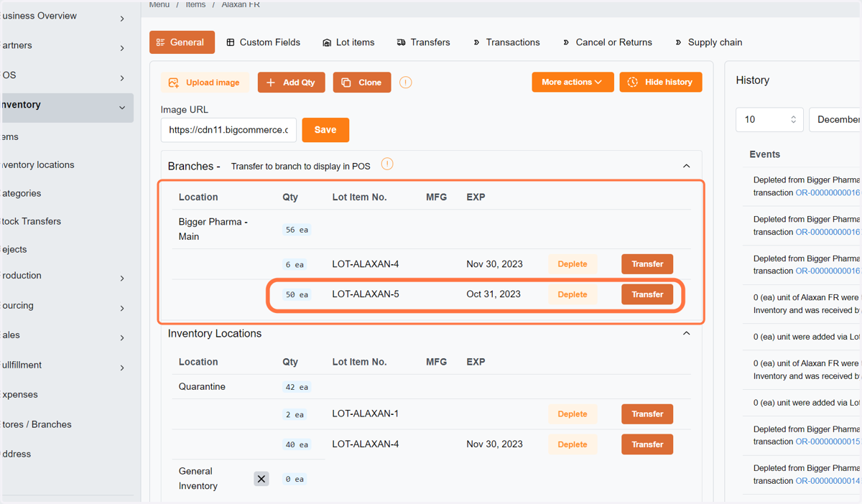Click the 56 ea quantity badge
Screen dimensions: 862x504
point(297,230)
